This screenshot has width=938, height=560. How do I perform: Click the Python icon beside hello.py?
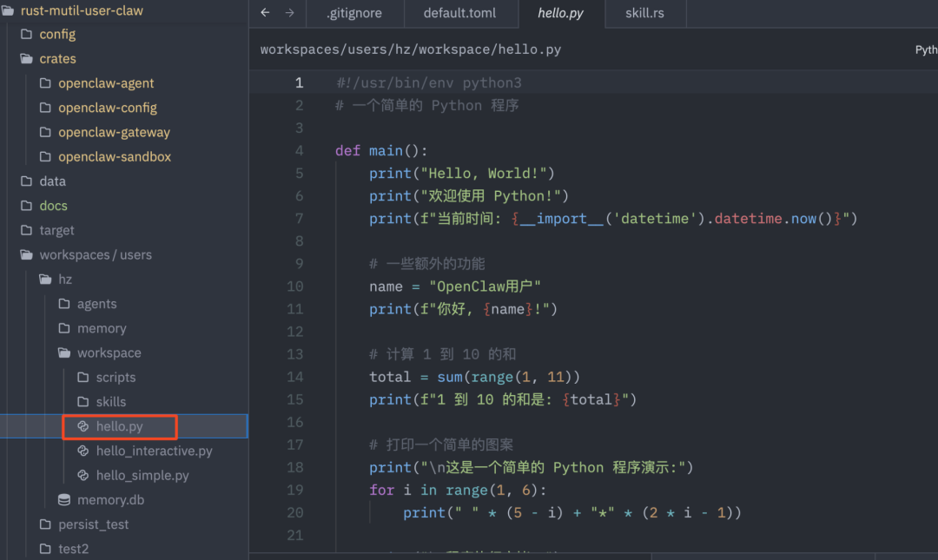[x=83, y=426]
